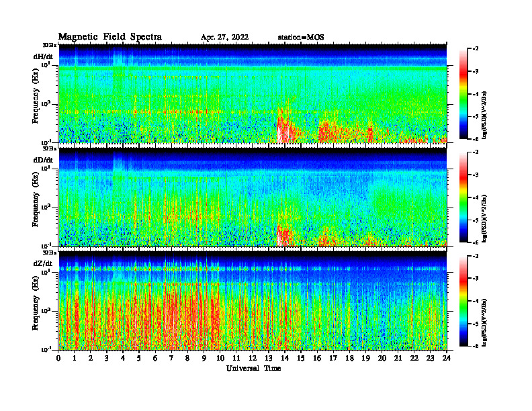Click the log PSD label beside dH/dt scale

pos(485,116)
